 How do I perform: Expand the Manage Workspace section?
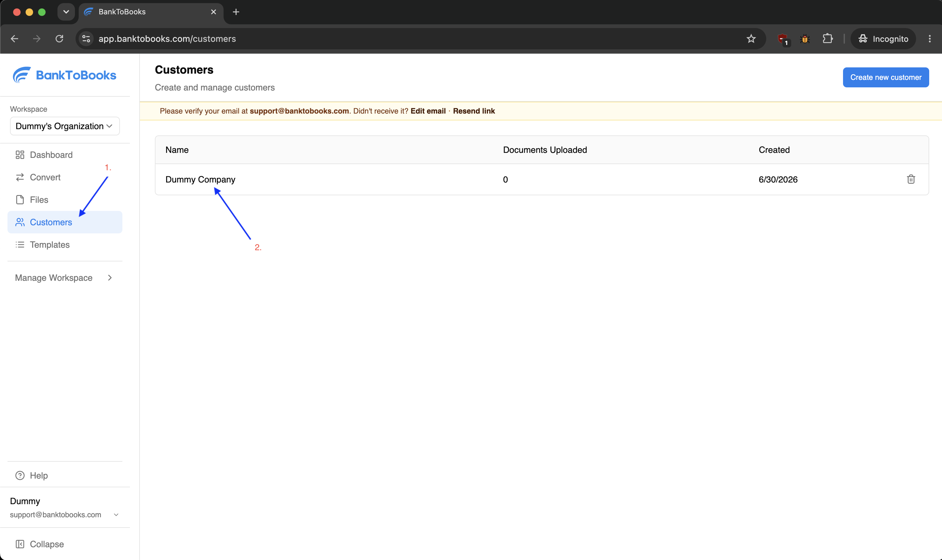click(65, 278)
